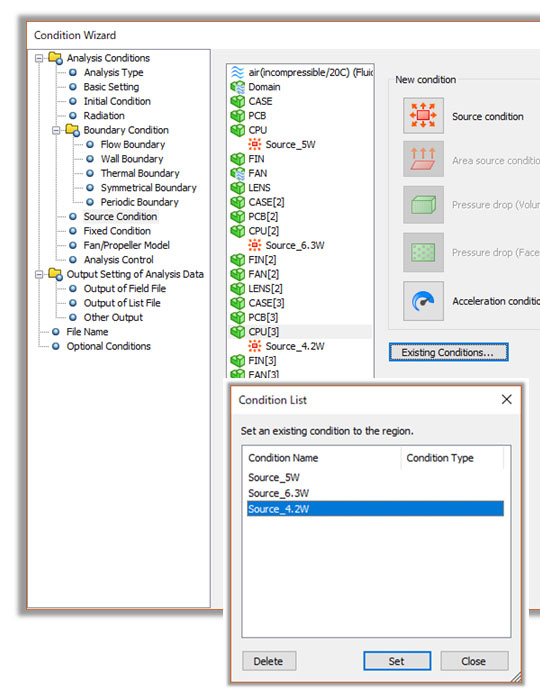
Task: Click the Source_6.3W condition icon
Action: coord(254,245)
